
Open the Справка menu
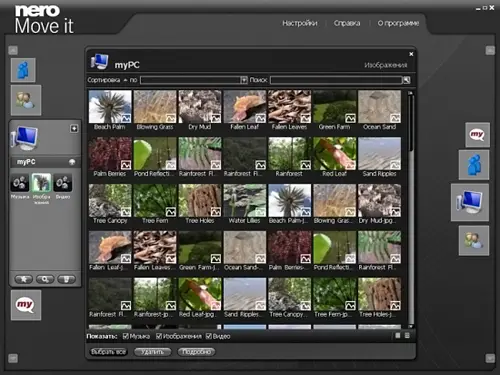[347, 23]
